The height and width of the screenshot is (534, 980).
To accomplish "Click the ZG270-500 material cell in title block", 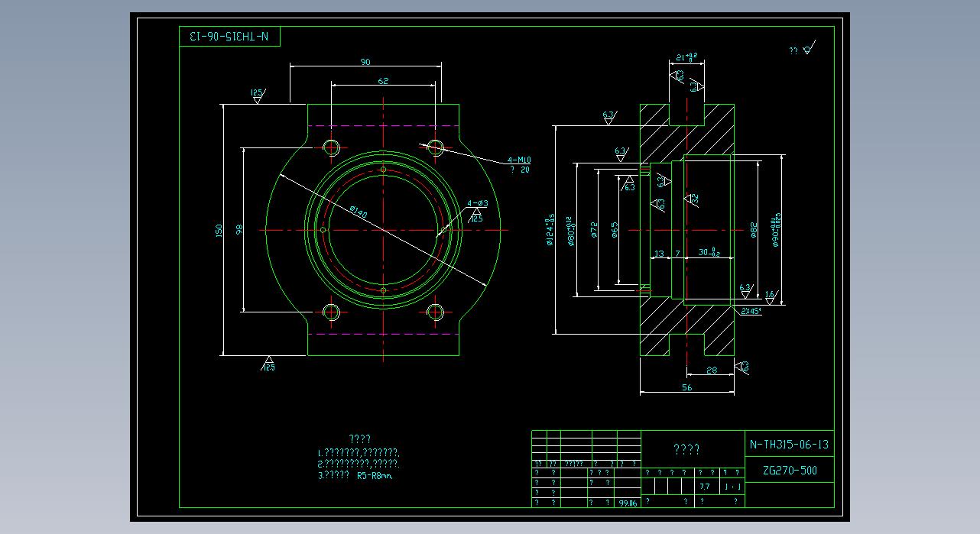I will [x=790, y=471].
